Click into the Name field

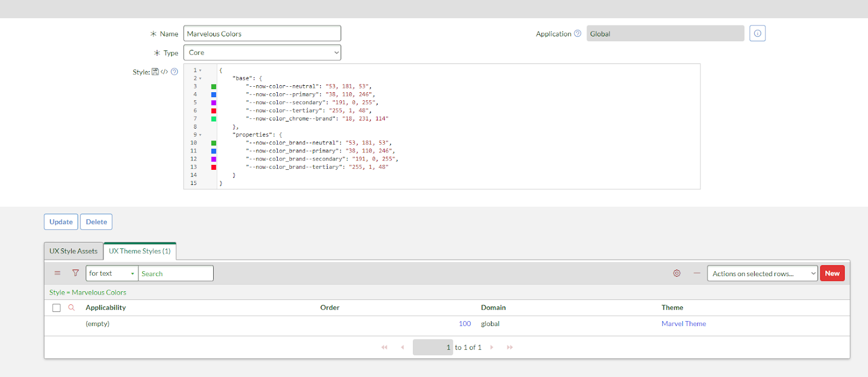[x=262, y=34]
